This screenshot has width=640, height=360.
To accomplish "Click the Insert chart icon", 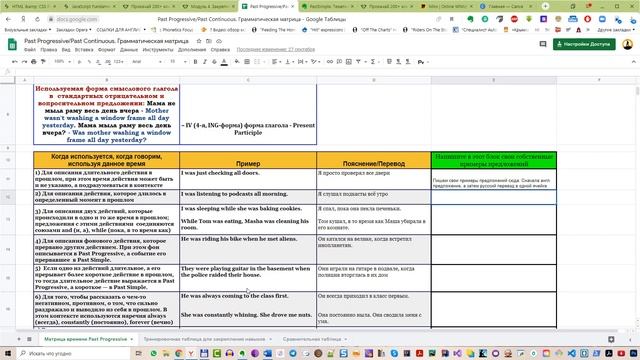I will (x=349, y=62).
